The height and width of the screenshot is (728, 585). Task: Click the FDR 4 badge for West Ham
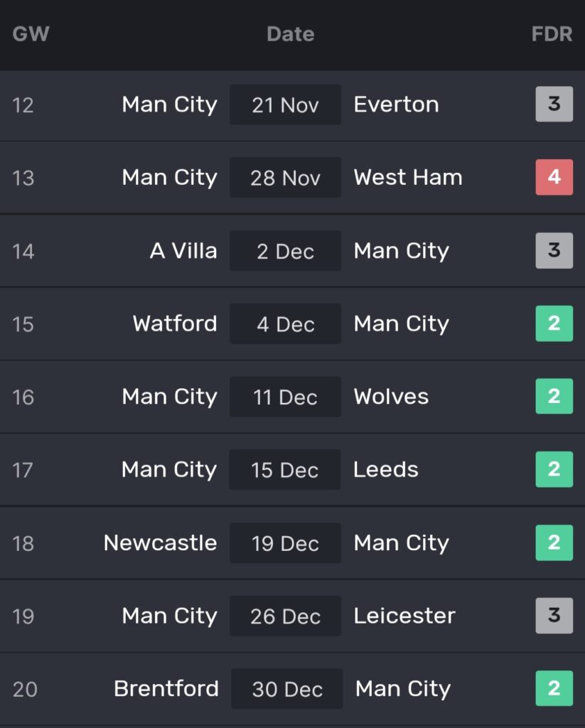[554, 177]
